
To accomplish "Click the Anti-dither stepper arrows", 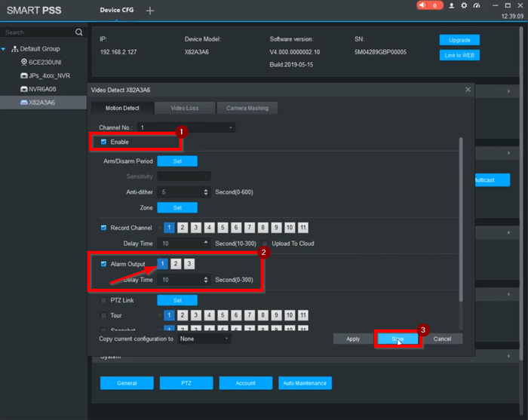I will [x=206, y=192].
